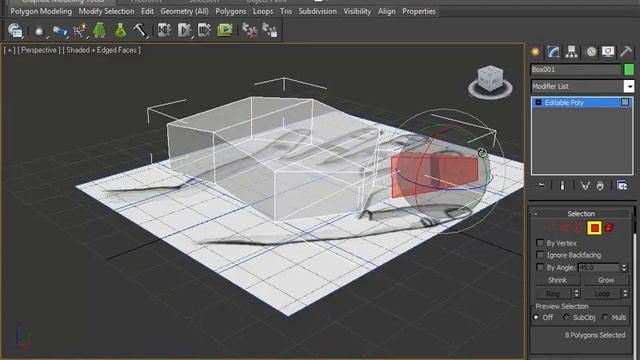Open Geometry (All) ribbon panel
Viewport: 640px width, 360px height.
coord(184,11)
